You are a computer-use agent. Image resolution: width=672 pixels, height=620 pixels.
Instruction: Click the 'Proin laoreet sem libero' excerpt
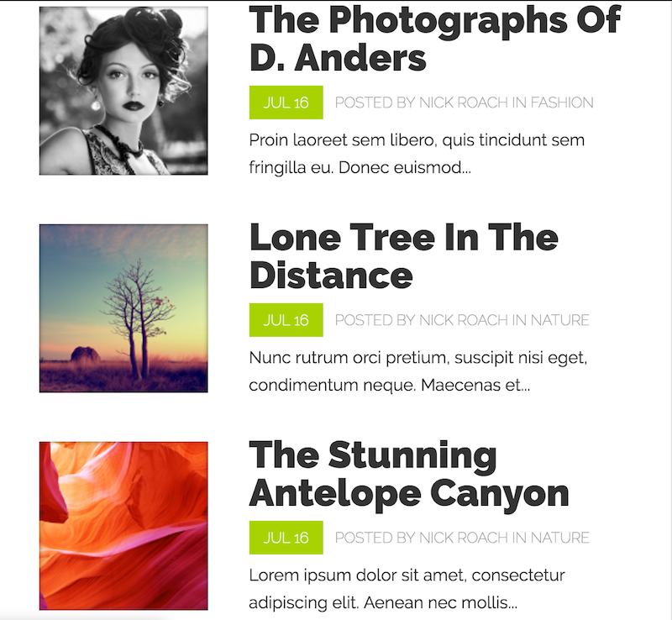(417, 154)
